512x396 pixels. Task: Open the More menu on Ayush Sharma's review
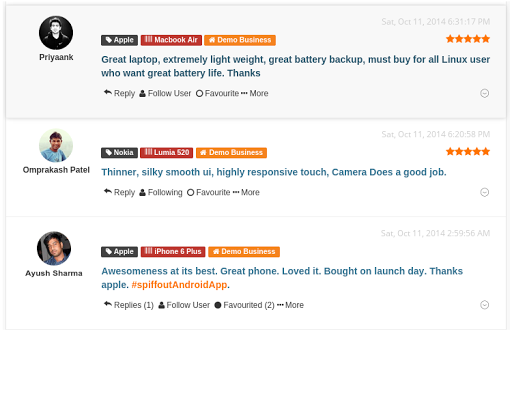coord(290,305)
